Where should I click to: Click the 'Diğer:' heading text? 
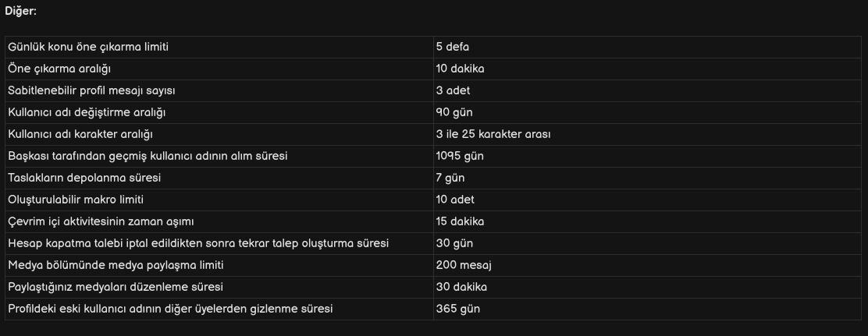20,11
